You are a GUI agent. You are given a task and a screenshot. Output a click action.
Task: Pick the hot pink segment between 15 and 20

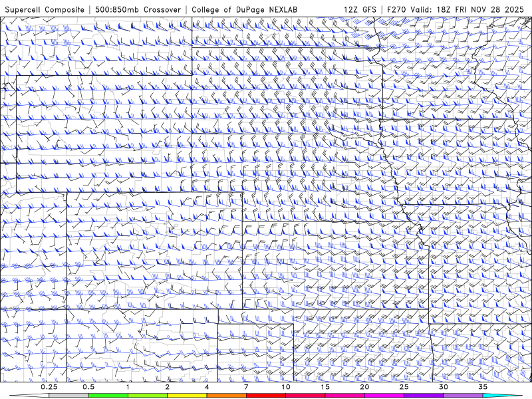[x=344, y=396]
